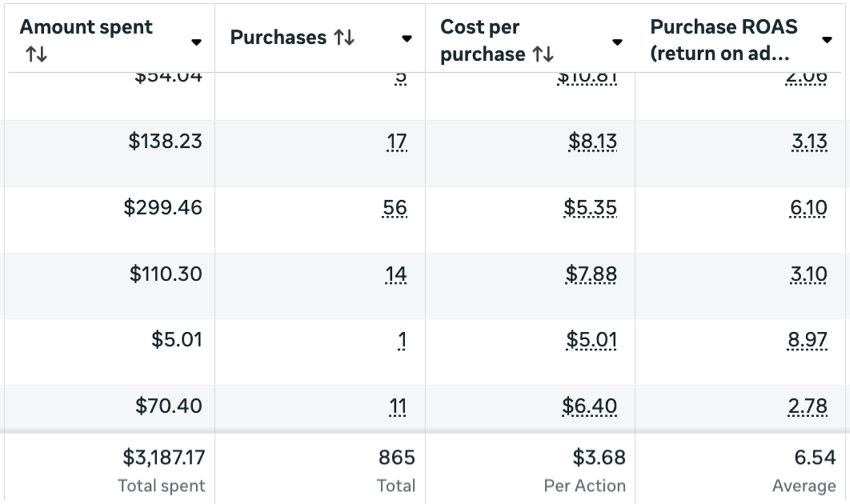The width and height of the screenshot is (850, 504).
Task: Click the 56 purchases underlined value
Action: tap(395, 208)
